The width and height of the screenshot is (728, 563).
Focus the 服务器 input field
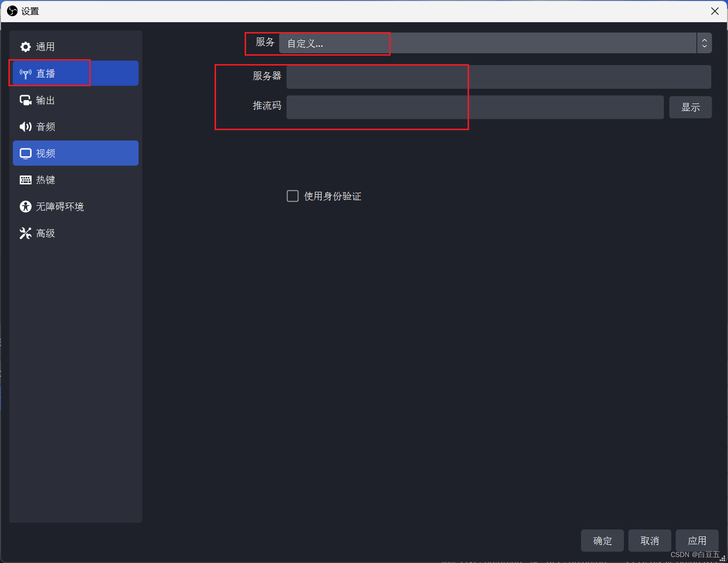pyautogui.click(x=499, y=77)
